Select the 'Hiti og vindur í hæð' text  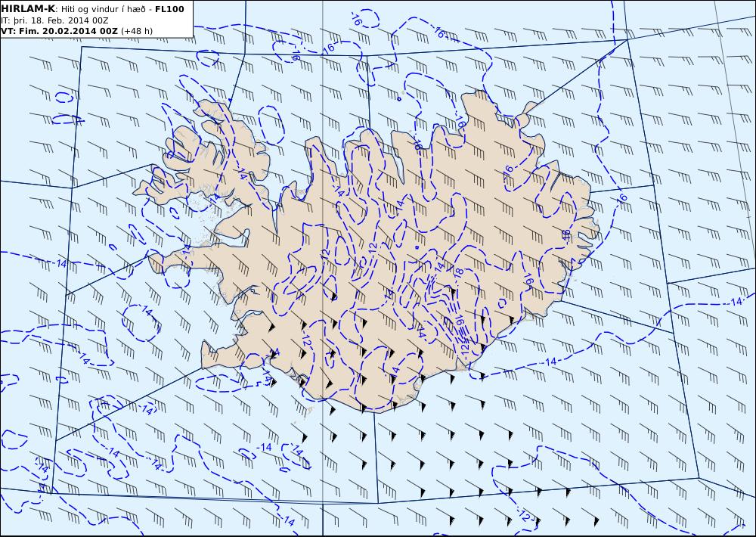click(x=103, y=10)
